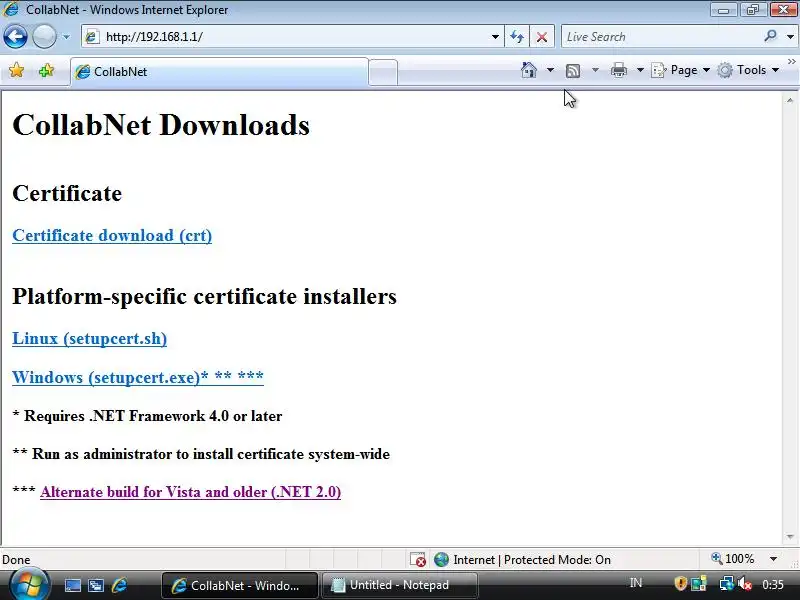Click the muted volume tray icon
This screenshot has width=800, height=600.
click(x=745, y=583)
